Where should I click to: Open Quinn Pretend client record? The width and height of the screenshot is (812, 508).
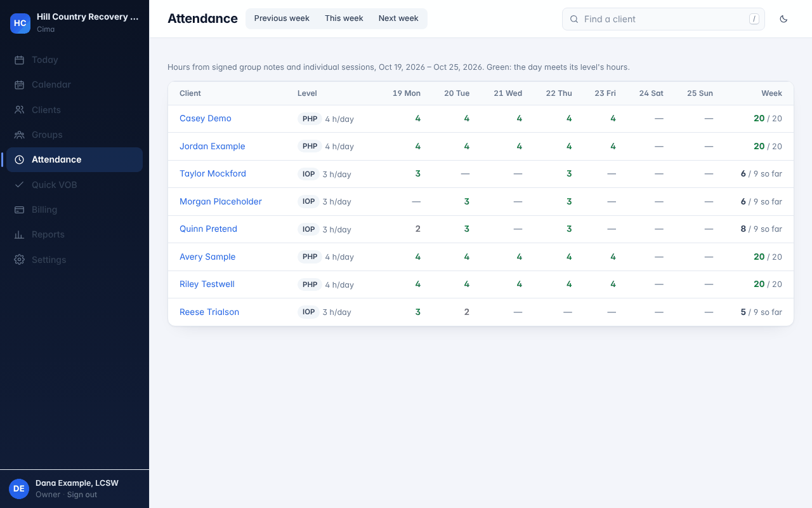click(208, 229)
